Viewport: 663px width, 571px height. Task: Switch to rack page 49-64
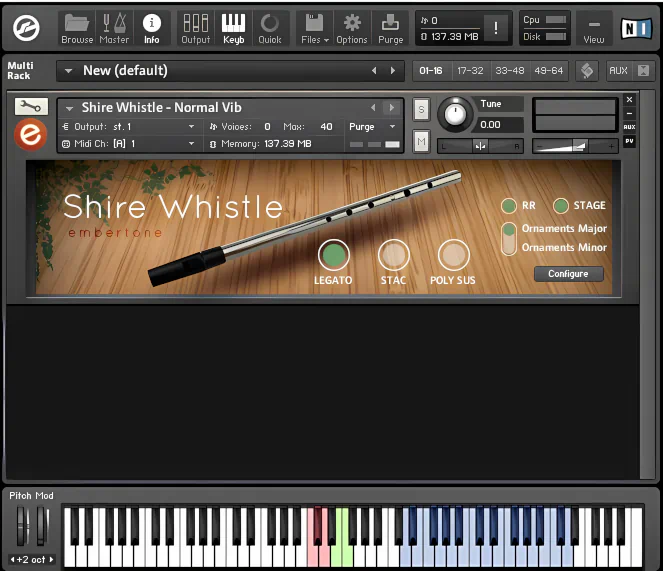549,71
